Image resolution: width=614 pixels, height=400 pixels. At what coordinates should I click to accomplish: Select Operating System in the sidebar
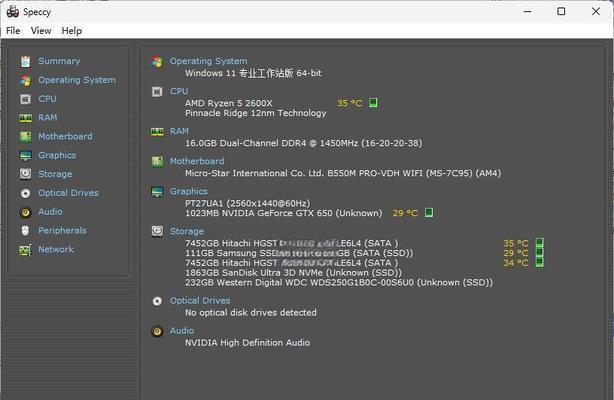(77, 80)
